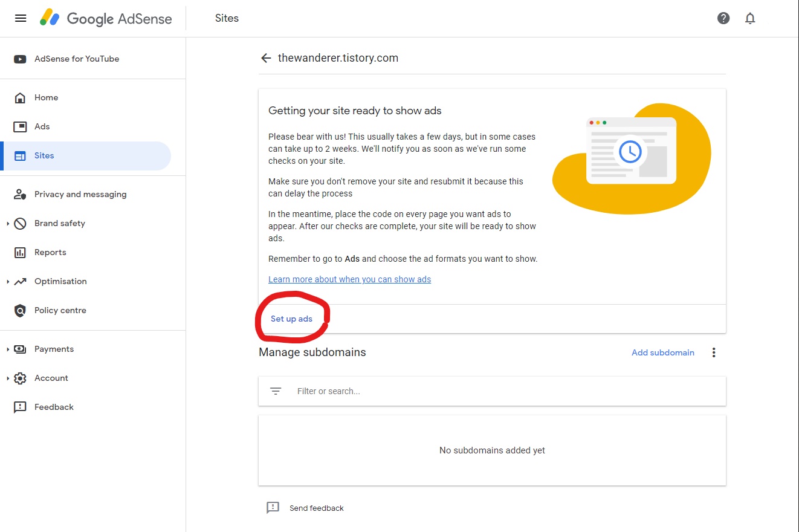Image resolution: width=799 pixels, height=532 pixels.
Task: Click the Optimisation trend arrow icon
Action: click(20, 281)
